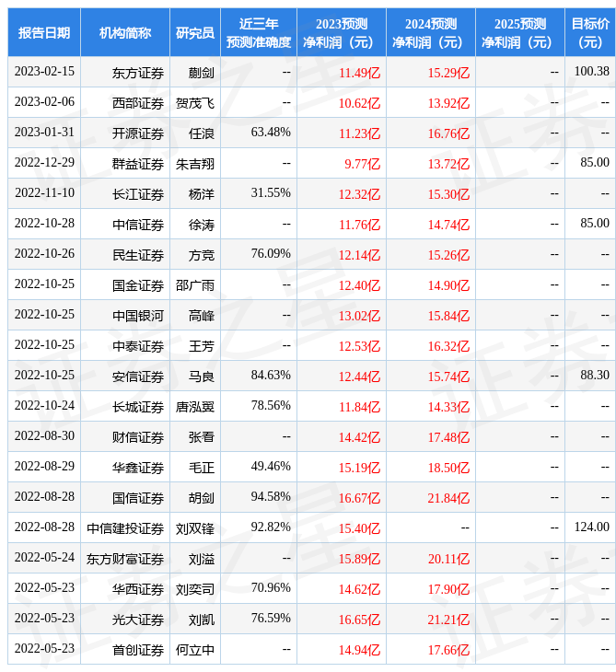616x672 pixels.
Task: Click the 2024预测净利润 column header
Action: point(431,32)
